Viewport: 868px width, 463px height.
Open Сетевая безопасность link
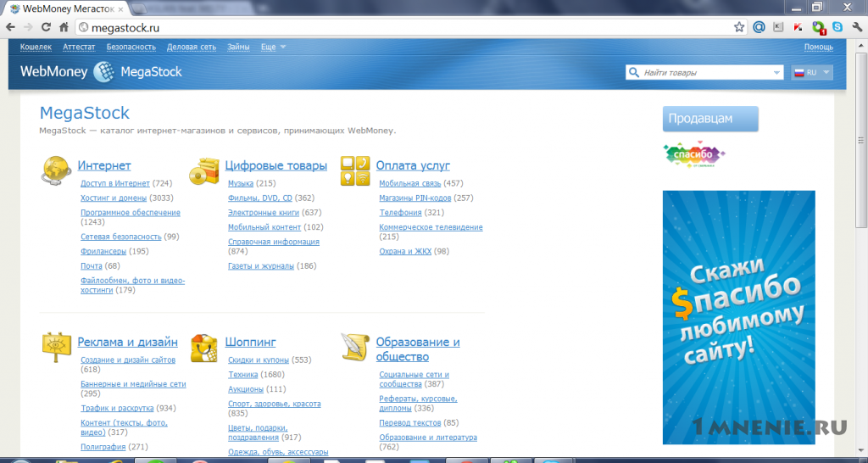pyautogui.click(x=120, y=237)
